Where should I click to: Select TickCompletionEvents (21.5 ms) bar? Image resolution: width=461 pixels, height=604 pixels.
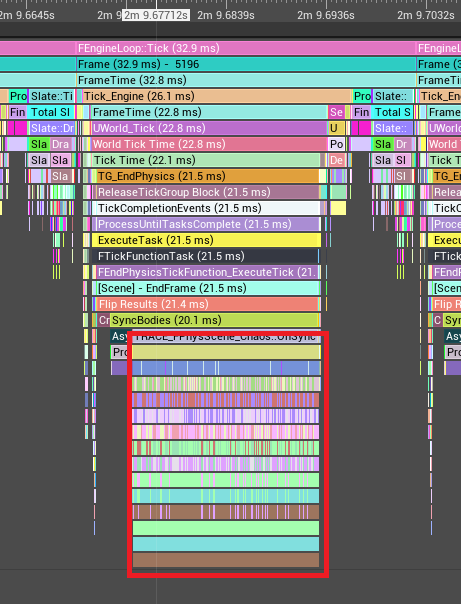[206, 208]
